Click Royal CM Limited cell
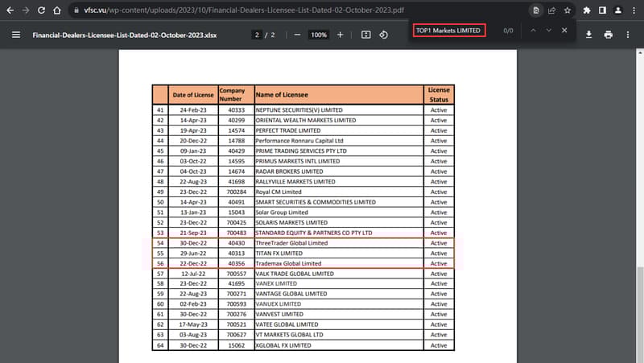 [339, 192]
